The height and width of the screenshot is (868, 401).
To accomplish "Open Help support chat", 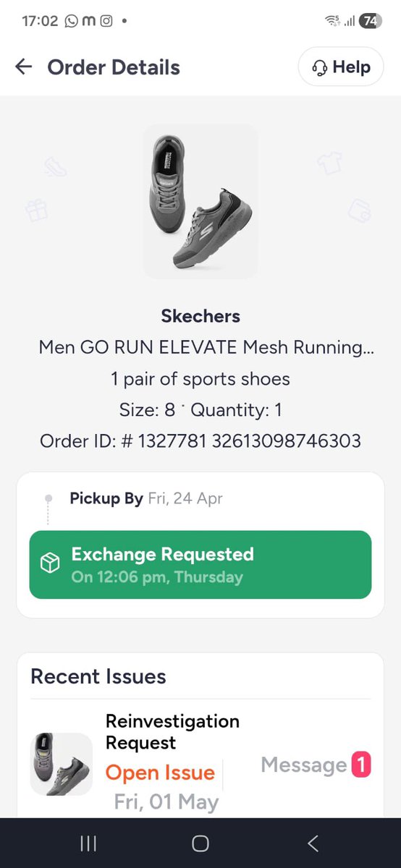I will coord(341,67).
